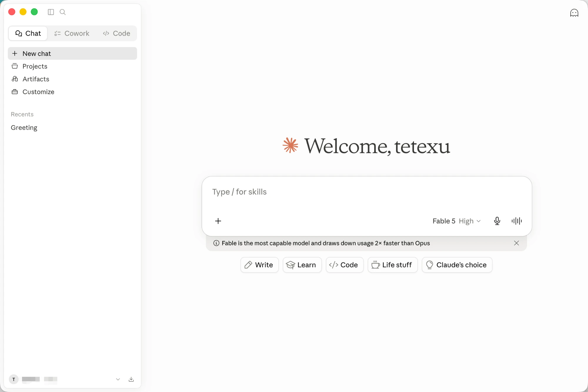Focus the 'Type / for skills' input
Screen dimensions: 588x392
[x=366, y=192]
